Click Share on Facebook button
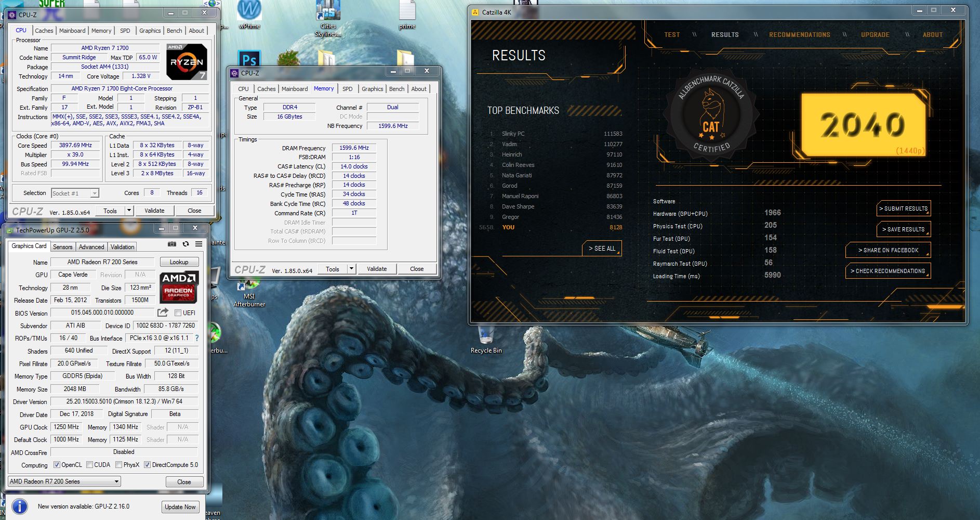Image resolution: width=980 pixels, height=520 pixels. (x=888, y=250)
